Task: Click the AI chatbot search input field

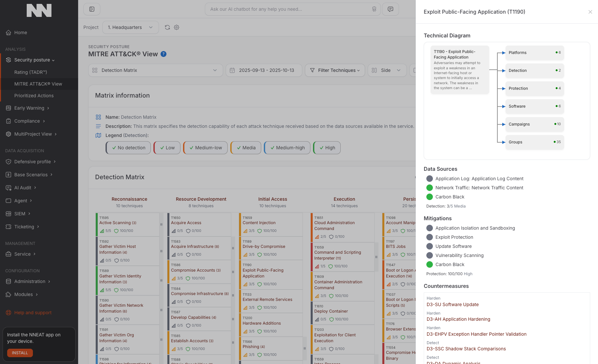Action: (288, 9)
